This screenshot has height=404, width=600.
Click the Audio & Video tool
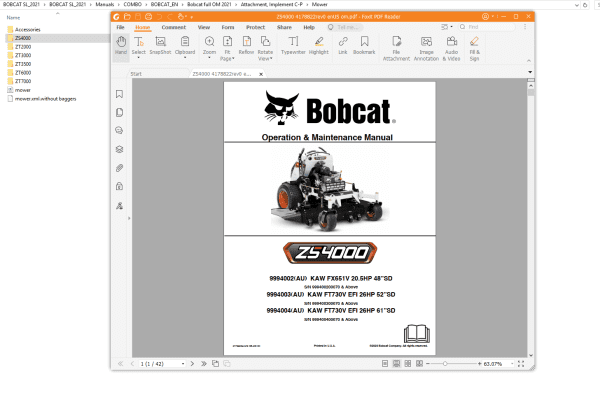452,48
